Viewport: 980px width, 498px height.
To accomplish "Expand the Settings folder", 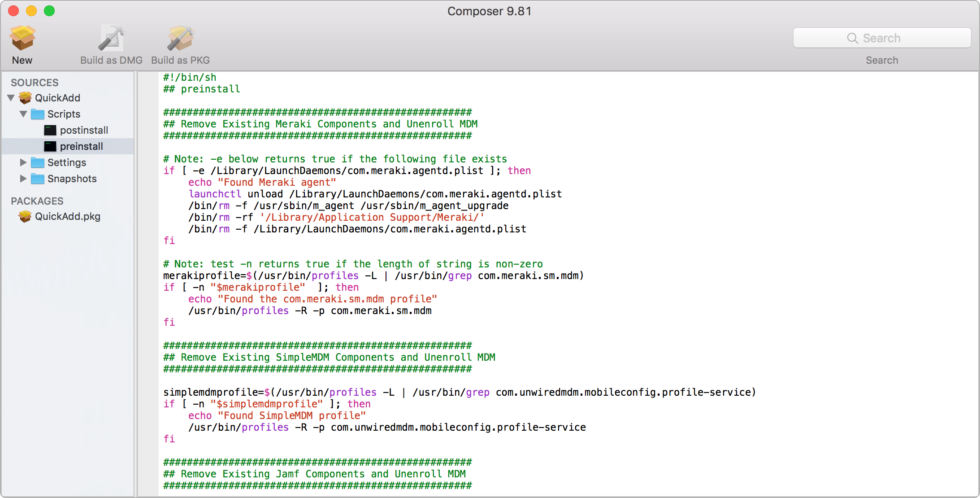I will click(23, 162).
